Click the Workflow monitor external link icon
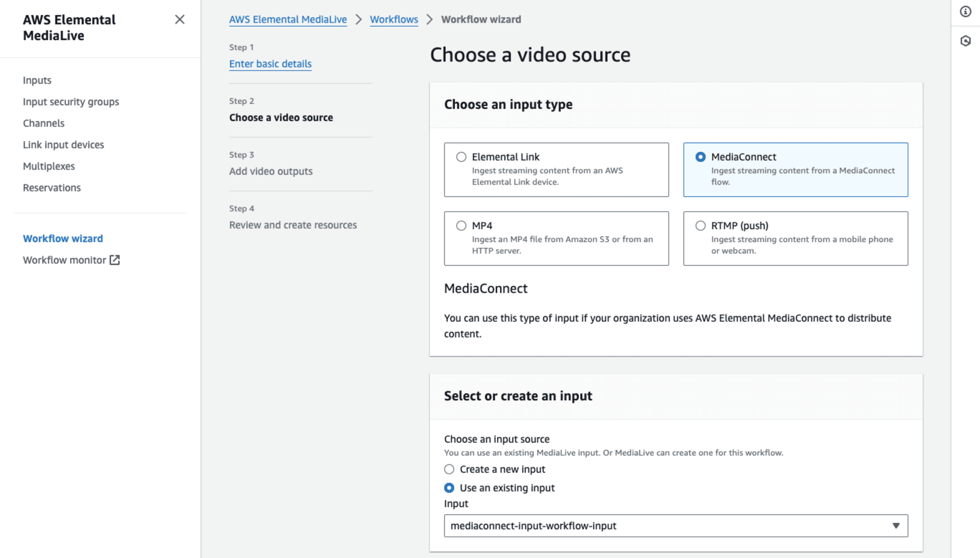The image size is (980, 558). (x=115, y=260)
